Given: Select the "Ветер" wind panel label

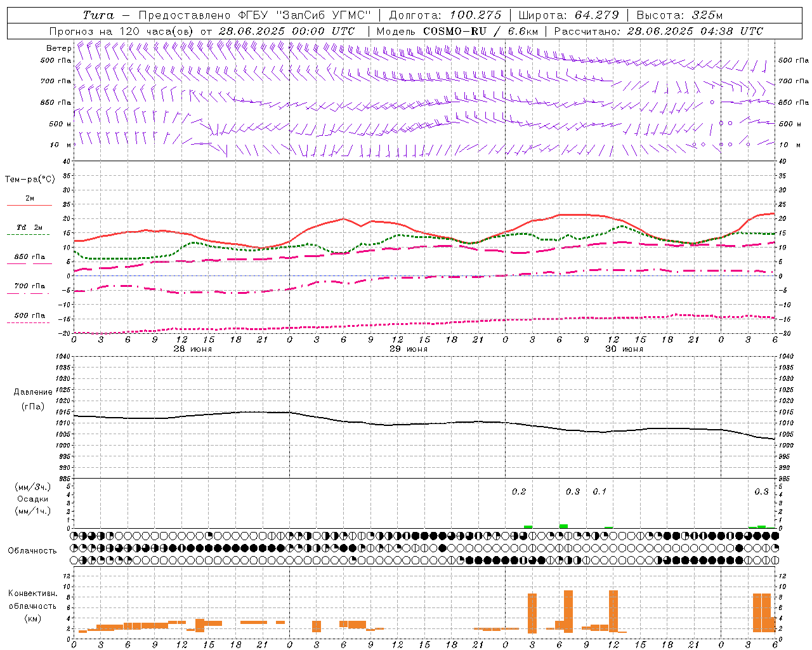Looking at the screenshot, I should (x=59, y=48).
